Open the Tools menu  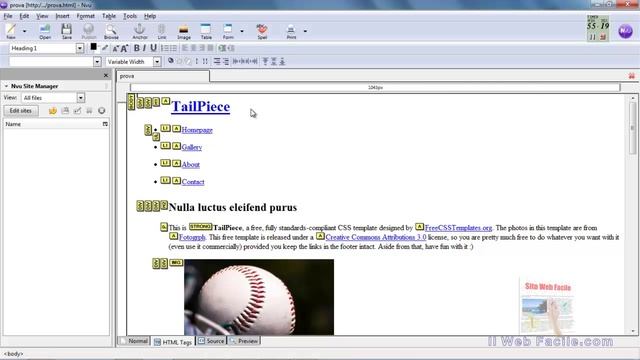[130, 16]
